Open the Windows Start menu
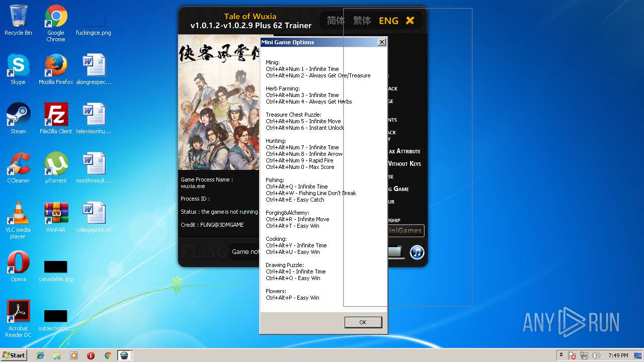Image resolution: width=644 pixels, height=362 pixels. (x=14, y=355)
